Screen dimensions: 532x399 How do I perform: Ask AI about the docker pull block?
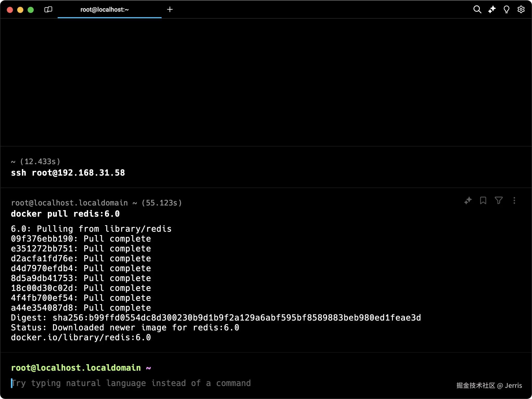pyautogui.click(x=468, y=201)
